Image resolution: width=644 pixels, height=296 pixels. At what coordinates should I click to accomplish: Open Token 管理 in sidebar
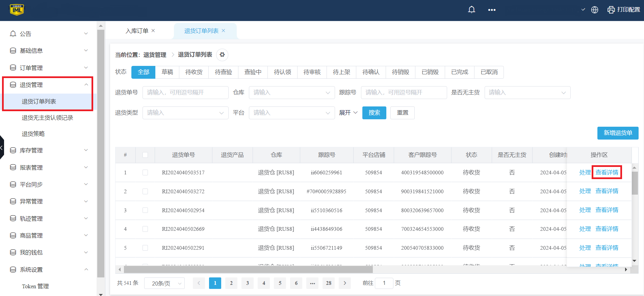[35, 287]
